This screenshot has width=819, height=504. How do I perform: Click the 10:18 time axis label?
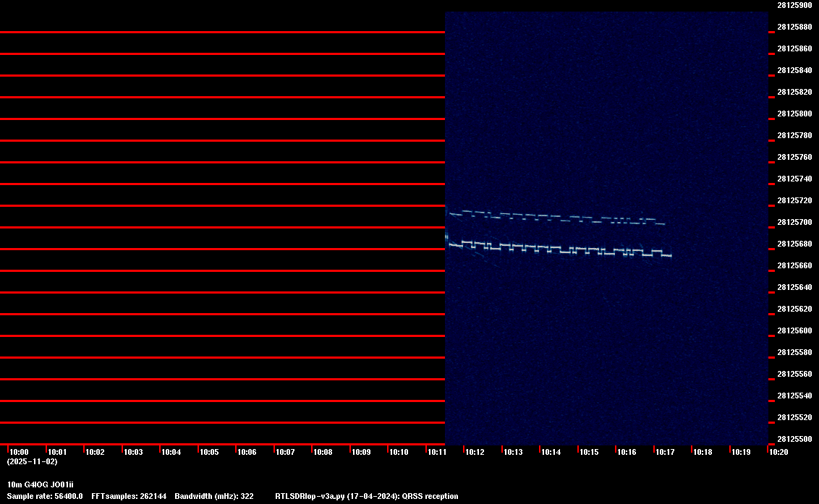coord(703,452)
